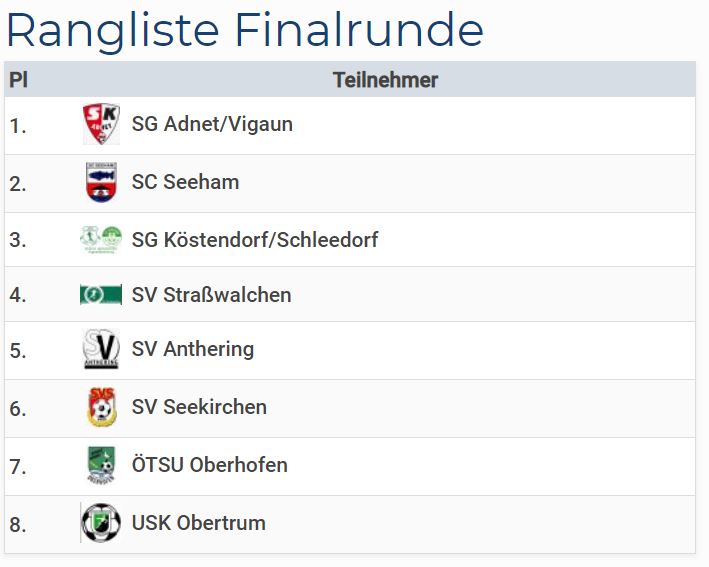Click the SV Seekirchen club crest
709x567 pixels.
click(x=100, y=408)
